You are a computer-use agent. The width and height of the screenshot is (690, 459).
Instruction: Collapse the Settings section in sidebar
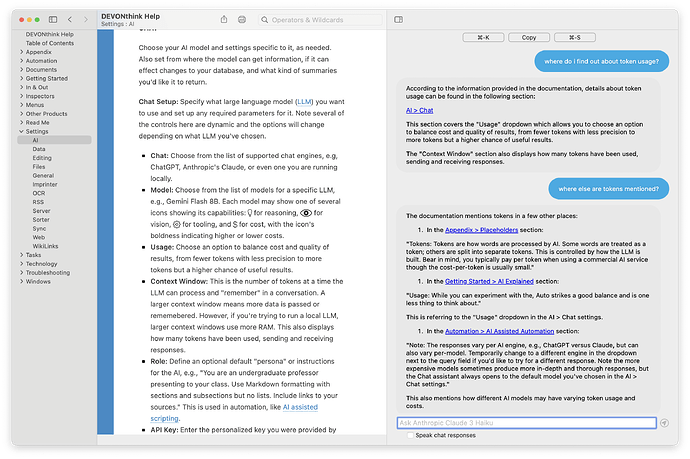pyautogui.click(x=20, y=131)
